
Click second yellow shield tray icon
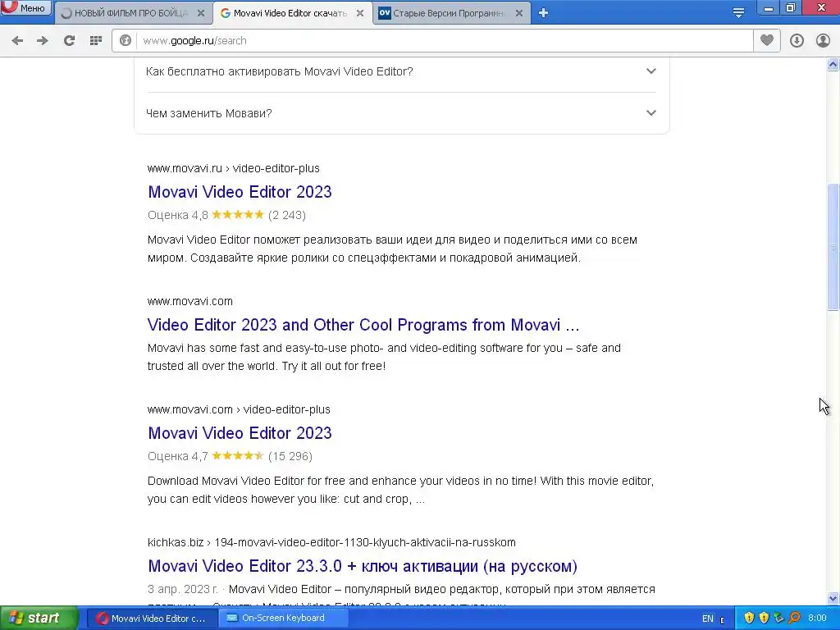point(764,619)
